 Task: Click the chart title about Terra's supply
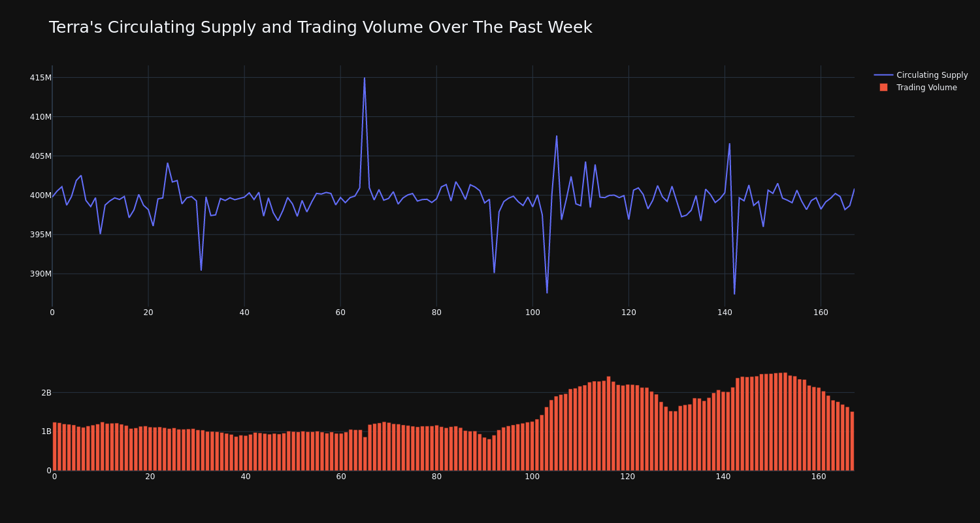coord(320,27)
